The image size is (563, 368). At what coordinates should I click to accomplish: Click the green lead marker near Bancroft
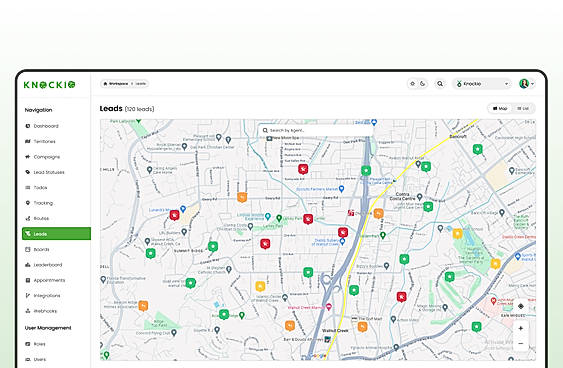point(477,149)
